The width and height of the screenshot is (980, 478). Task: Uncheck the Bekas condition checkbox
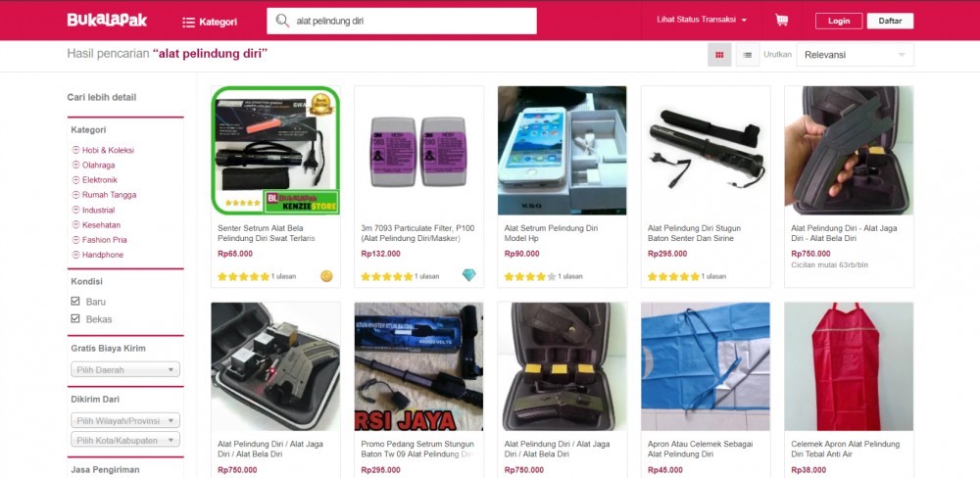coord(75,318)
